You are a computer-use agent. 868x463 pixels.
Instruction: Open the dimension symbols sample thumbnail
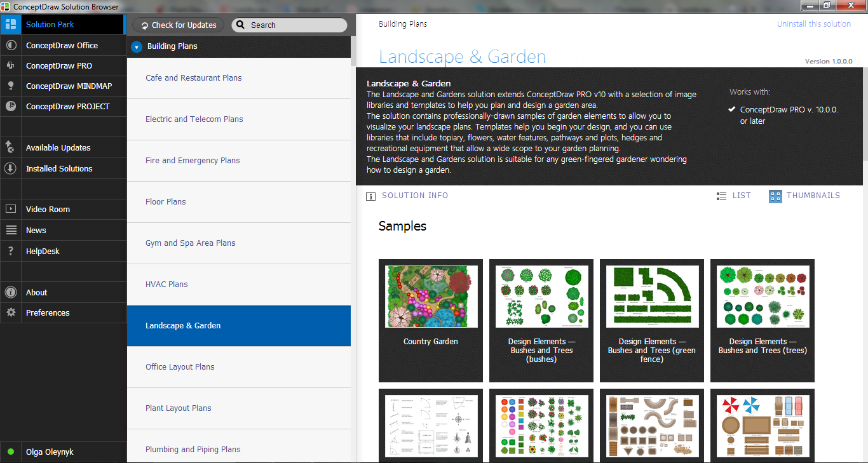coord(431,426)
